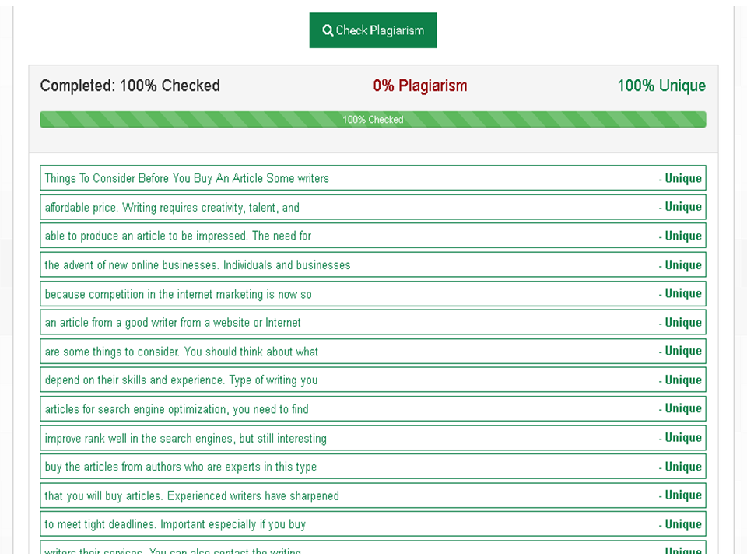The image size is (747, 560).
Task: Click the green 100% Unique result label
Action: click(x=661, y=86)
